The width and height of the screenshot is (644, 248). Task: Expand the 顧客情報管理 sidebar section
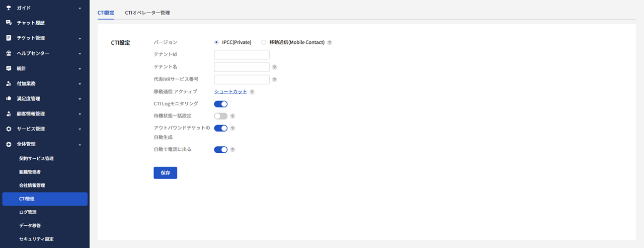(79, 114)
